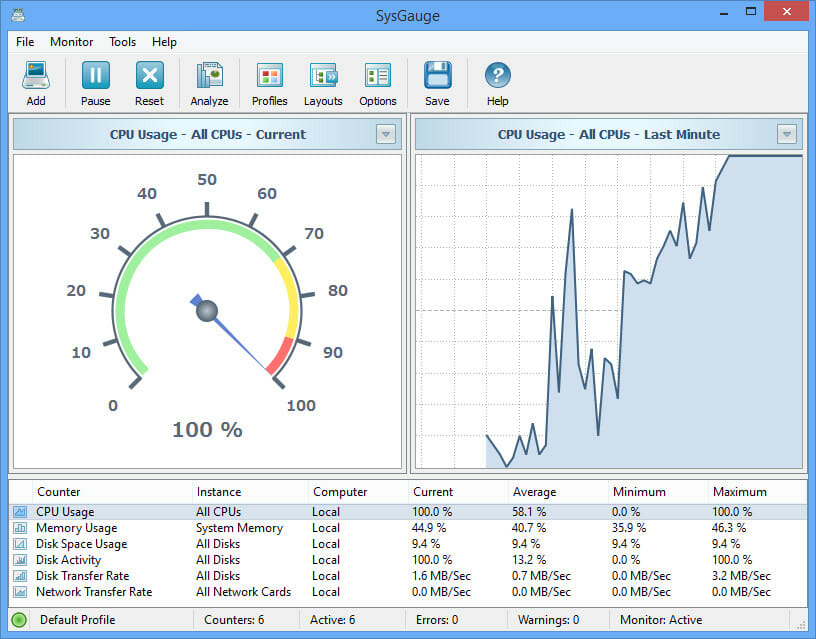The height and width of the screenshot is (639, 816).
Task: Click the 13.2 % disk activity average
Action: pyautogui.click(x=529, y=560)
